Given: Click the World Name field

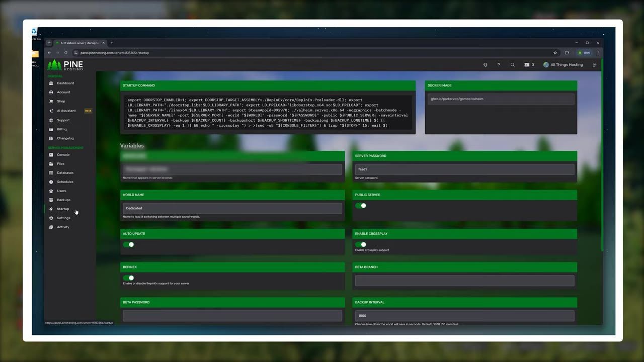Looking at the screenshot, I should point(232,208).
